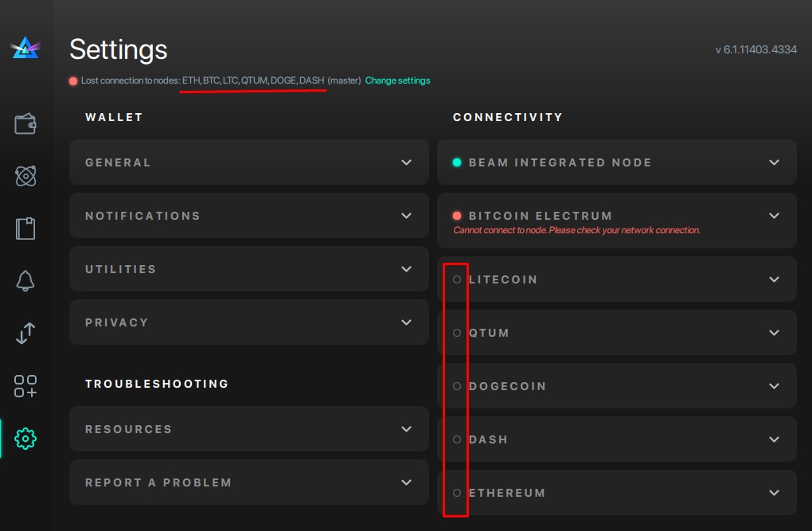Image resolution: width=812 pixels, height=531 pixels.
Task: Open accounts with the add-account icon
Action: tap(25, 386)
